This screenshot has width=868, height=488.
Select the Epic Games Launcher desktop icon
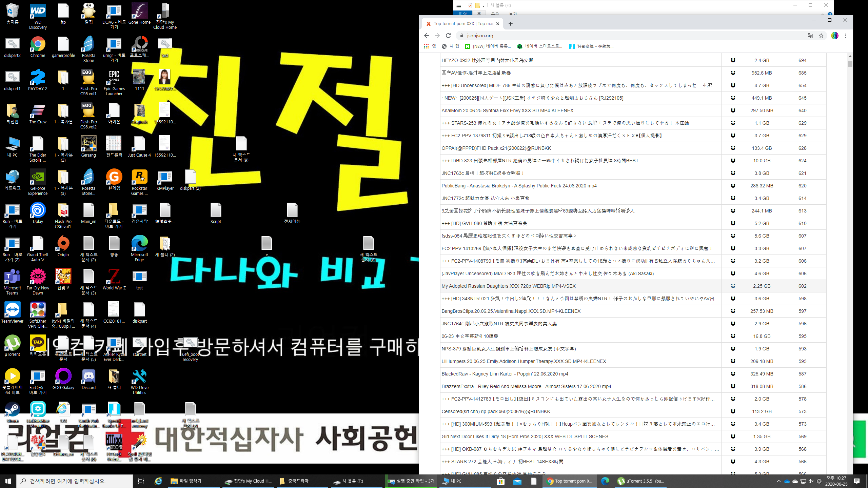point(114,83)
